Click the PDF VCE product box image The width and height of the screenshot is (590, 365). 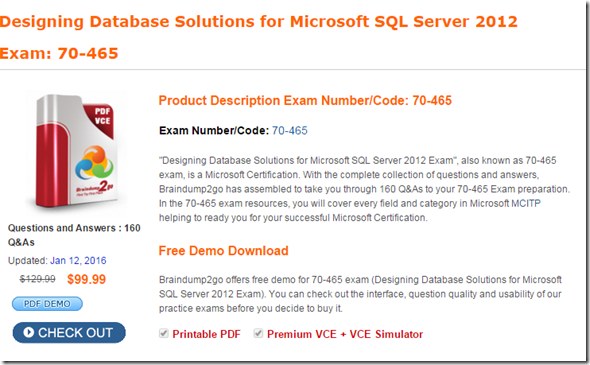[x=77, y=152]
